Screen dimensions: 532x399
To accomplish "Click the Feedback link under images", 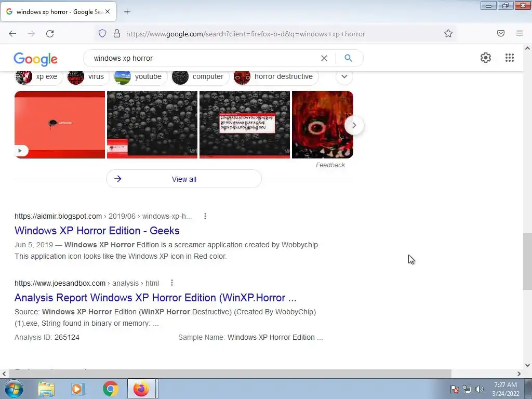I will pos(330,165).
